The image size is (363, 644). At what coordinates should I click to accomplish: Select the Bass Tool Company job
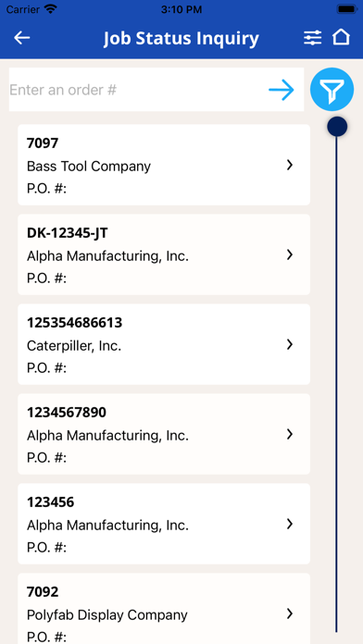point(164,165)
